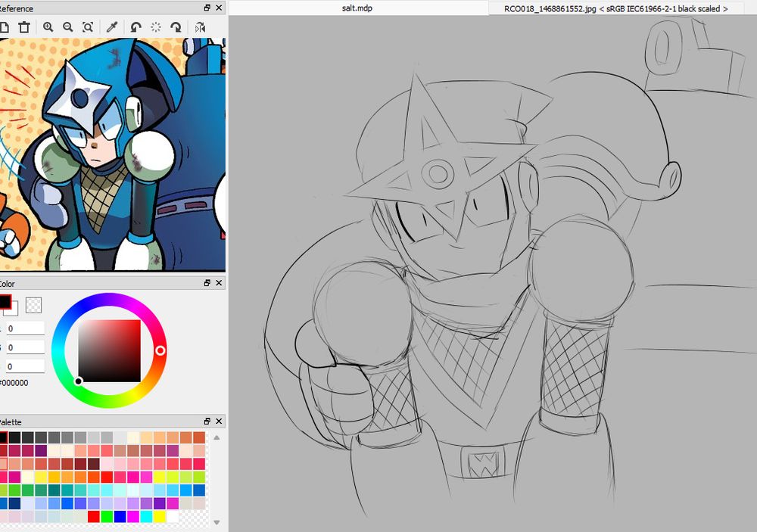Pick pure green swatch in bottom palette row
Image resolution: width=757 pixels, height=532 pixels.
(x=107, y=517)
